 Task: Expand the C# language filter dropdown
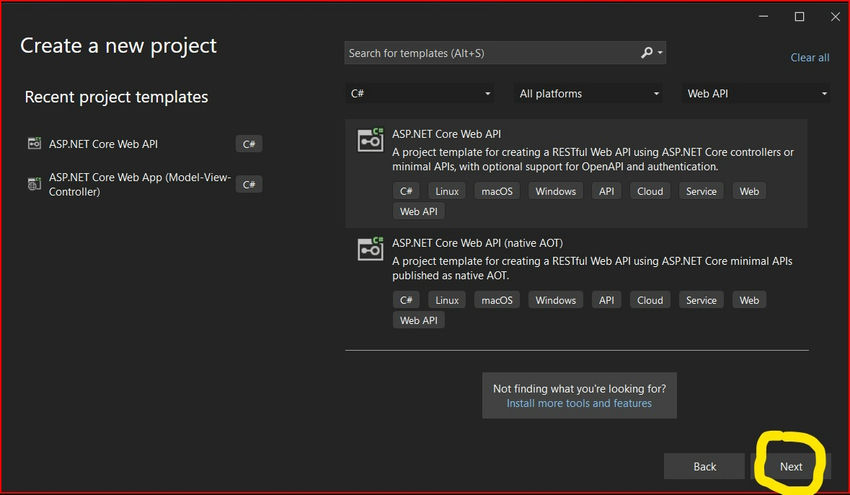420,93
